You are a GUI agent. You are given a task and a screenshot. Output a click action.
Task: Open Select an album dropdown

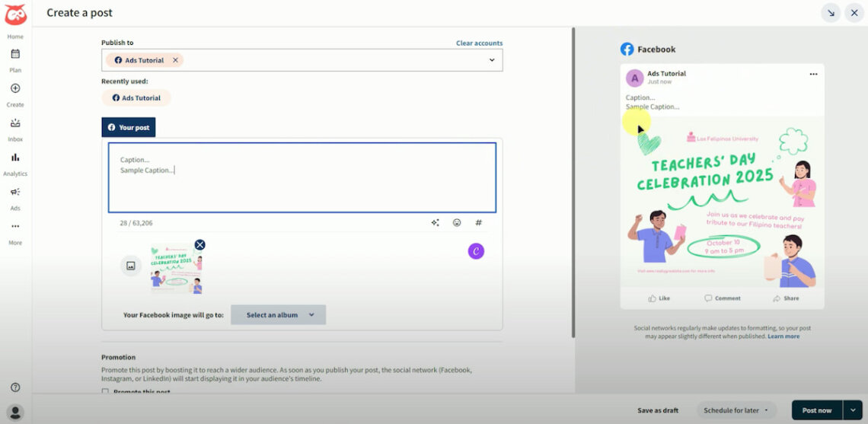coord(279,315)
